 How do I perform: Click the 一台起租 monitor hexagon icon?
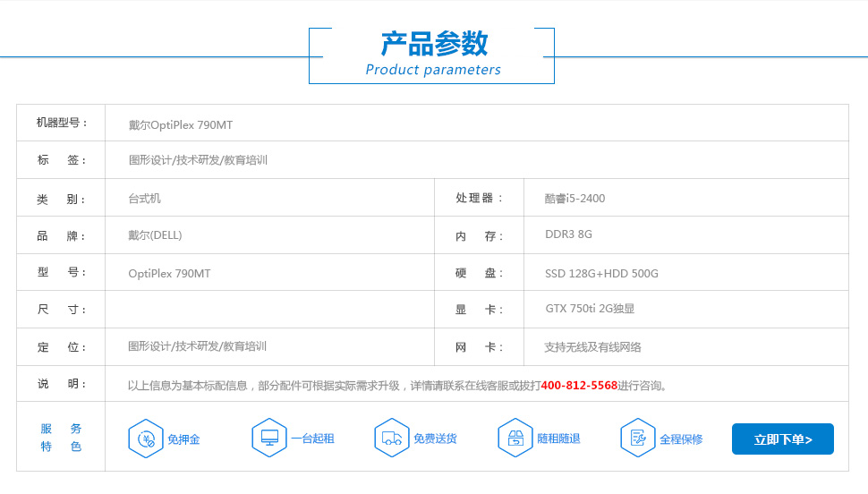(269, 438)
